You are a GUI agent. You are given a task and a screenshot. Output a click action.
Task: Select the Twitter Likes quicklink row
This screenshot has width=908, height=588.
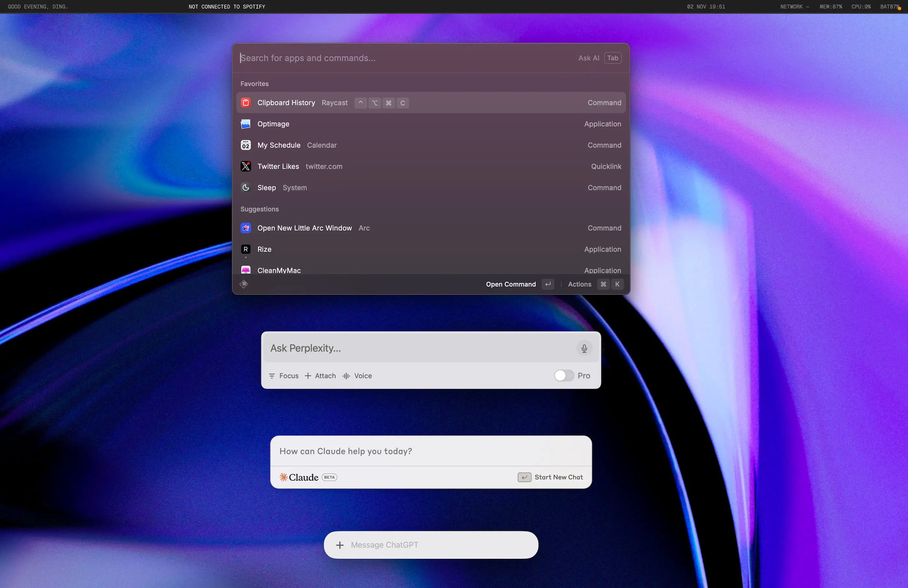coord(431,166)
